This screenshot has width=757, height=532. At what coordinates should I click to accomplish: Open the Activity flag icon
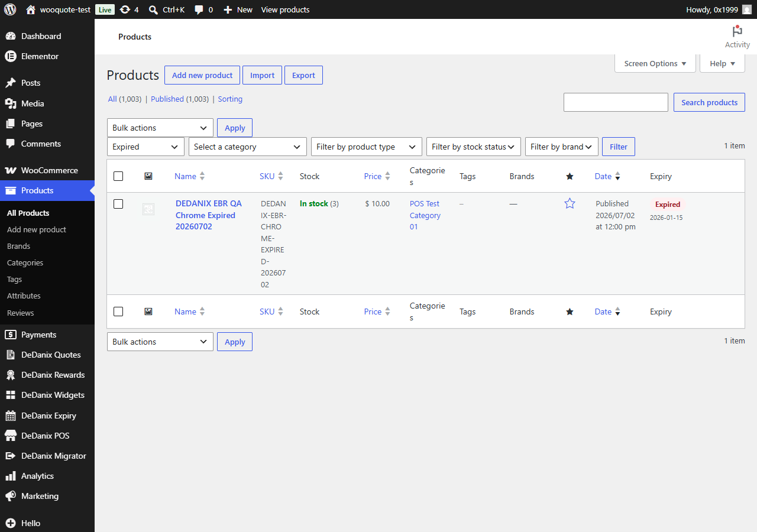click(x=737, y=31)
